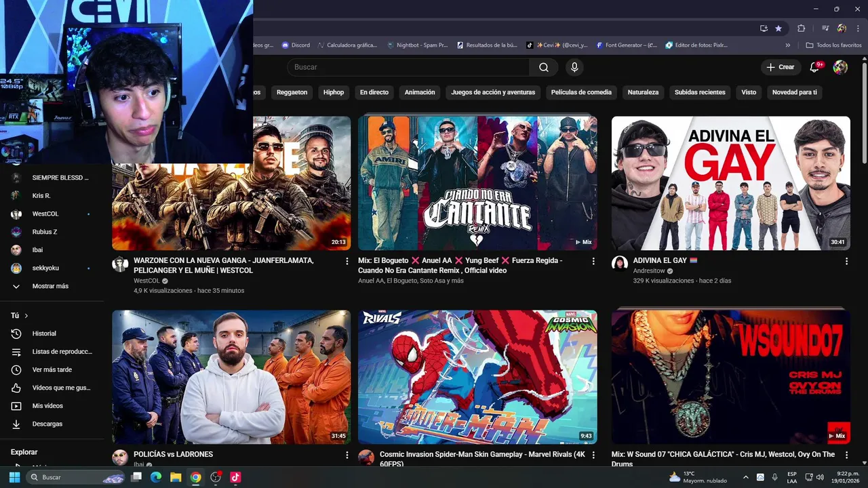Open Cuando No Era Cantante mix thumbnail
The image size is (868, 488).
pos(477,183)
